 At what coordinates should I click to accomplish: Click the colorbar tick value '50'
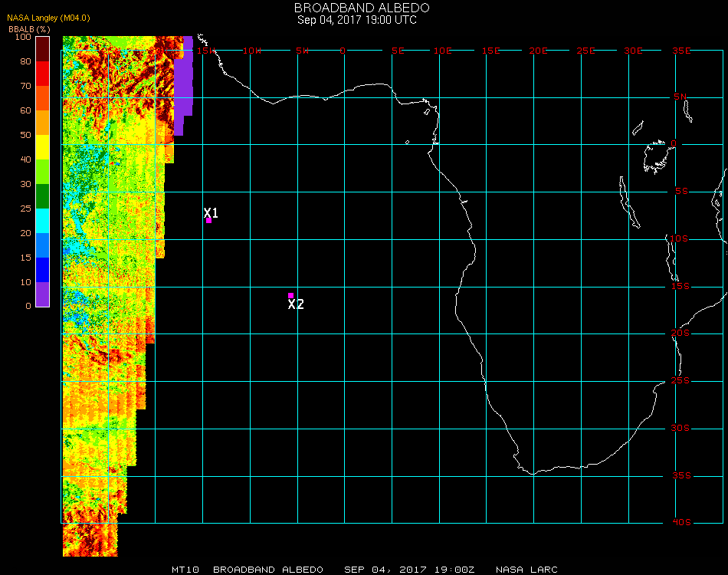click(x=25, y=135)
